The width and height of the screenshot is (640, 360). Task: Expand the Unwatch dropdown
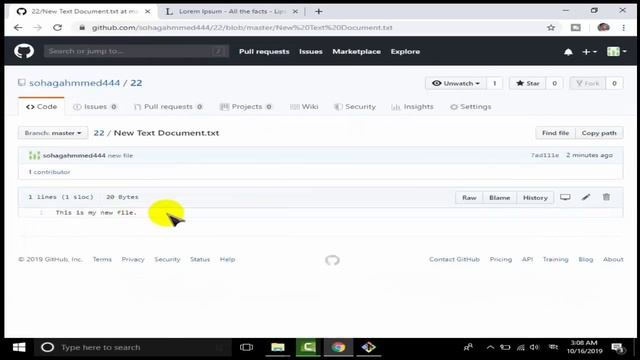pos(456,83)
